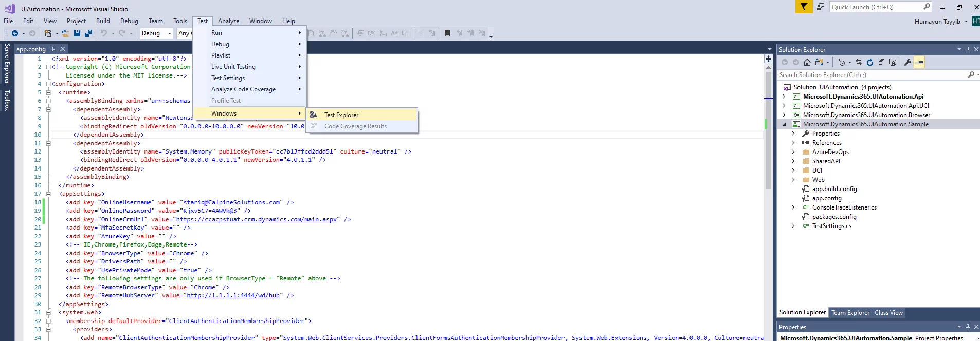Screen dimensions: 980x341
Task: Save the file with the Save icon
Action: pos(77,33)
